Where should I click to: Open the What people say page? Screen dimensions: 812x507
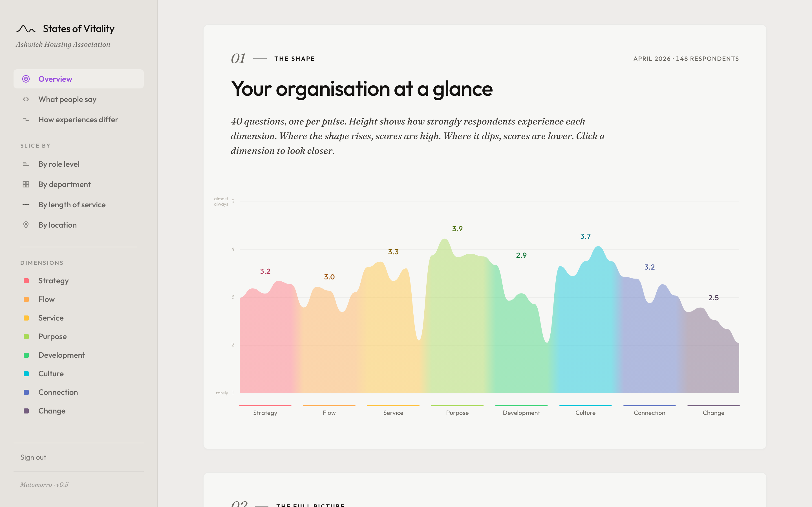67,99
